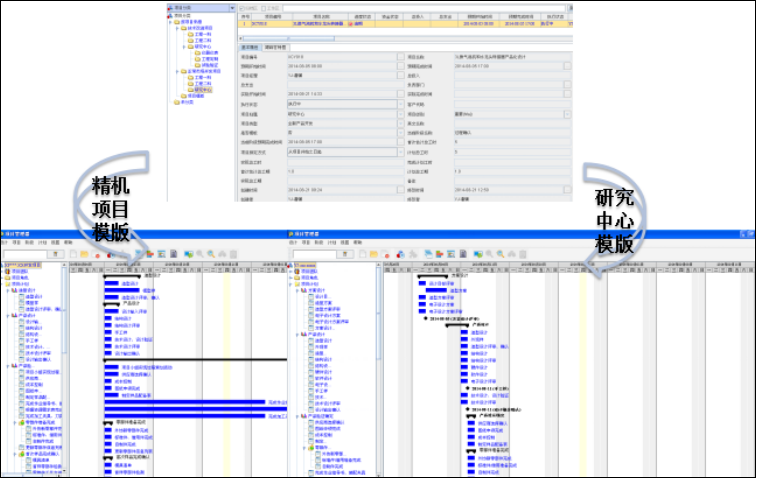The image size is (757, 479).
Task: Click the open folder icon in 精机项目模版 toolbar
Action: [x=86, y=253]
